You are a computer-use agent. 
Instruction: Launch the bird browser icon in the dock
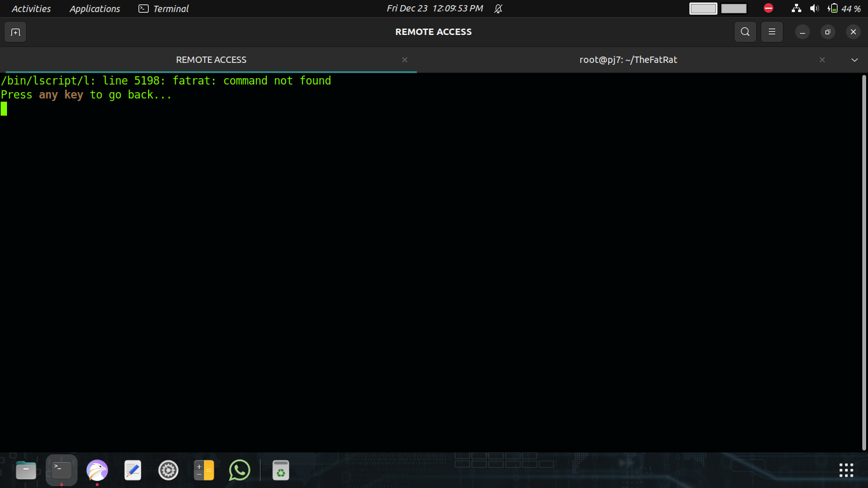tap(97, 470)
